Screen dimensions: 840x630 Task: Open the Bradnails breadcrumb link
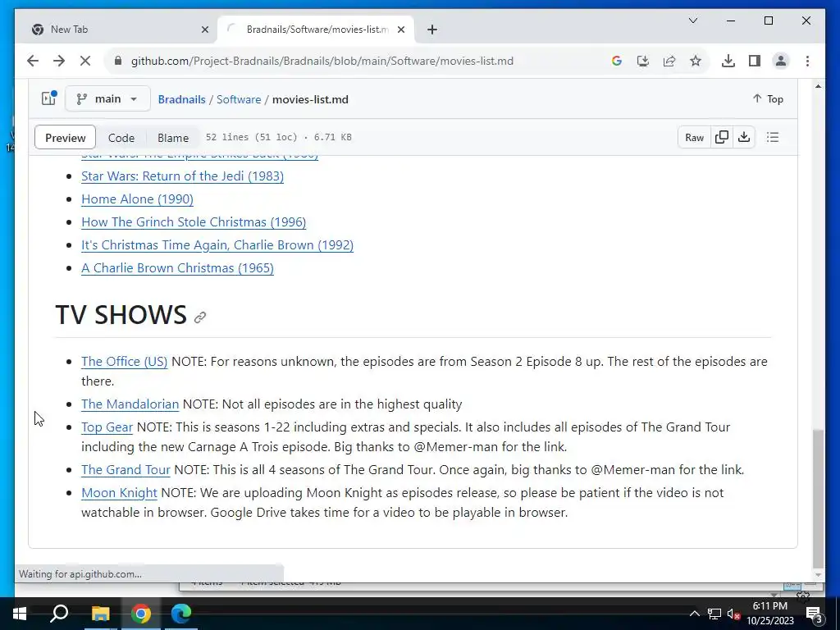point(181,99)
